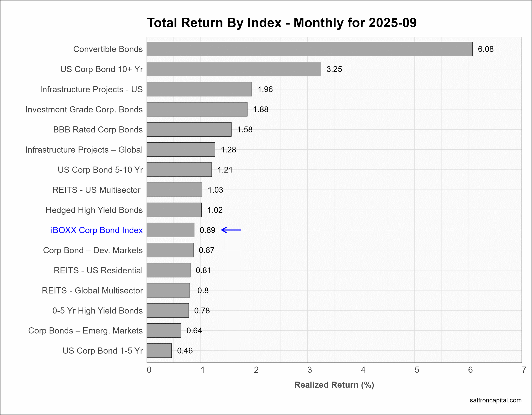The image size is (532, 415).
Task: Click the REITS - US Multisector bar
Action: click(x=174, y=190)
